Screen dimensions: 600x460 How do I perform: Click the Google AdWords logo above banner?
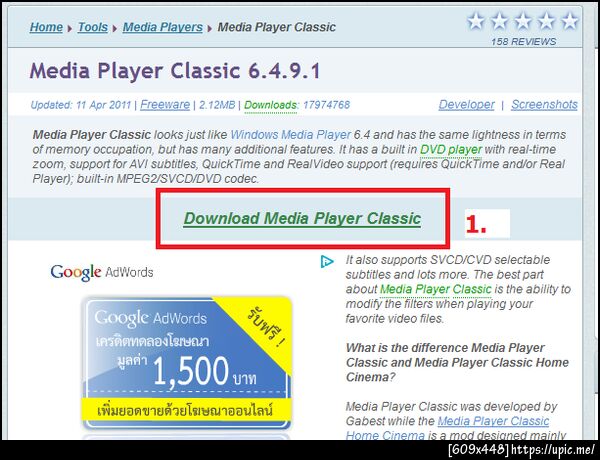click(x=102, y=272)
